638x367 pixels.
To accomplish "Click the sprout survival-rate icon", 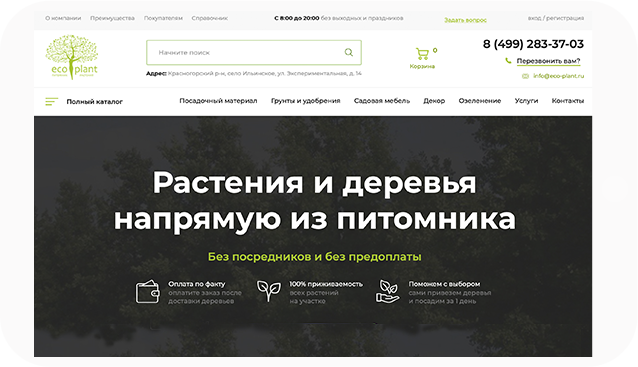I will pos(269,291).
